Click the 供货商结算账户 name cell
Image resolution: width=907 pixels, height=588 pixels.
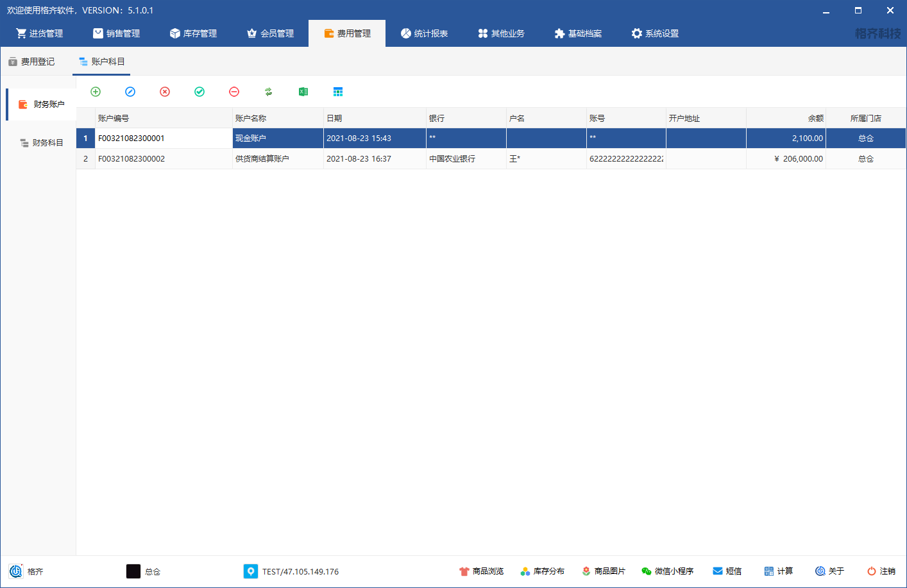pos(278,158)
